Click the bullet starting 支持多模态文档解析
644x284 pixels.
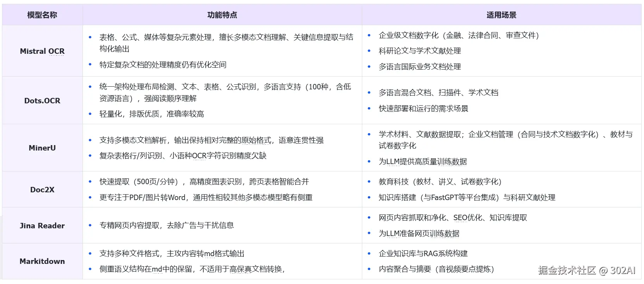(211, 140)
